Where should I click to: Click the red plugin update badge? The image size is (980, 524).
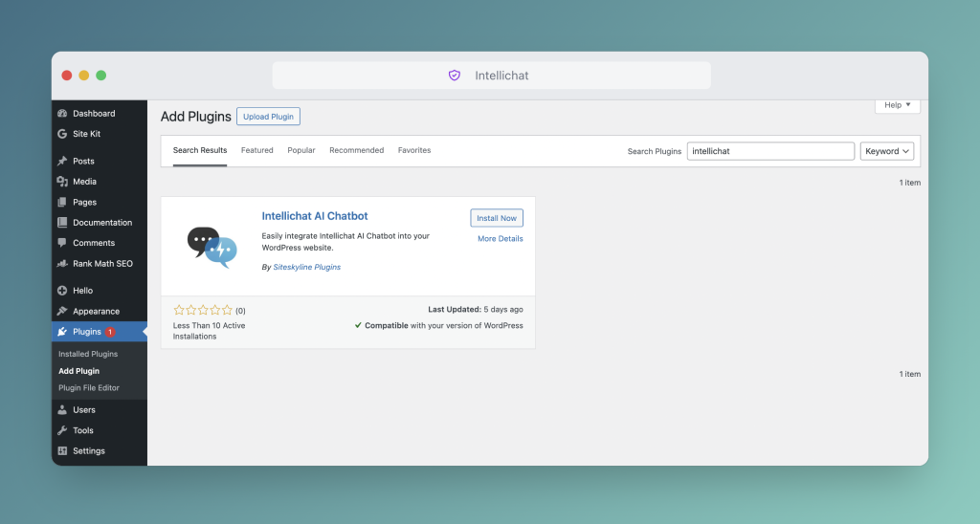(x=110, y=332)
